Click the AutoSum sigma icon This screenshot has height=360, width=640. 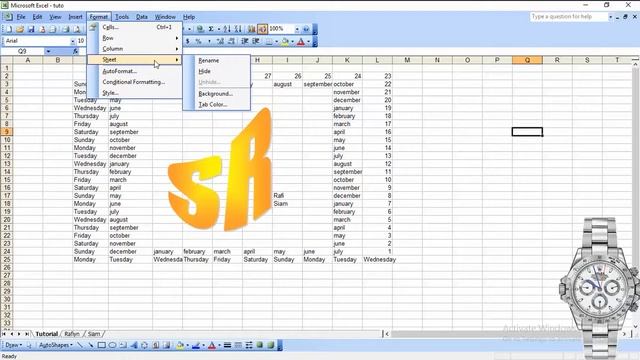click(211, 29)
